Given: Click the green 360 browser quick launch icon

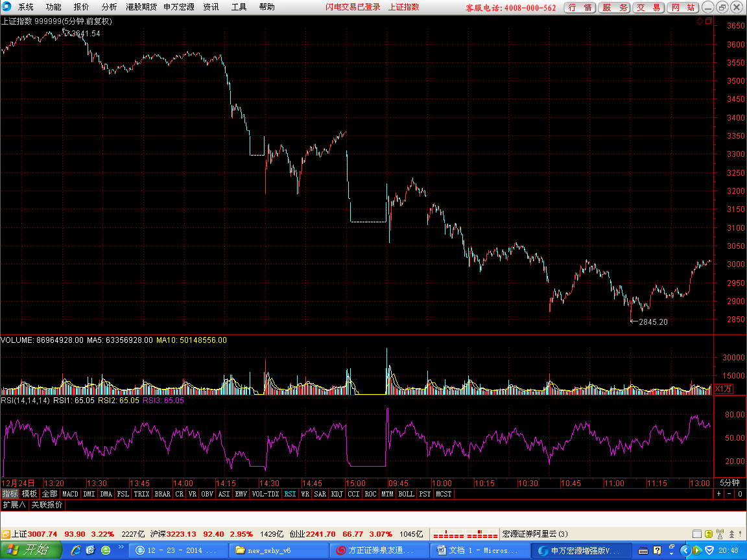Looking at the screenshot, I should (x=106, y=550).
